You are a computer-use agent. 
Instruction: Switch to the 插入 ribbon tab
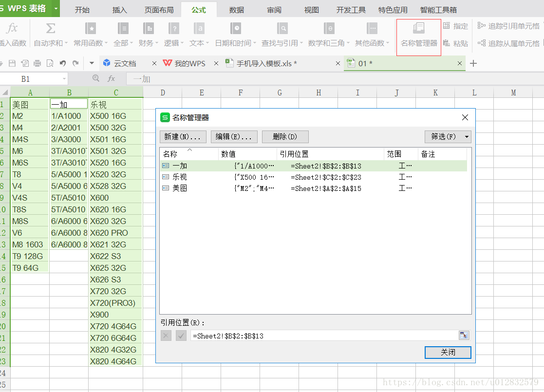coord(120,10)
